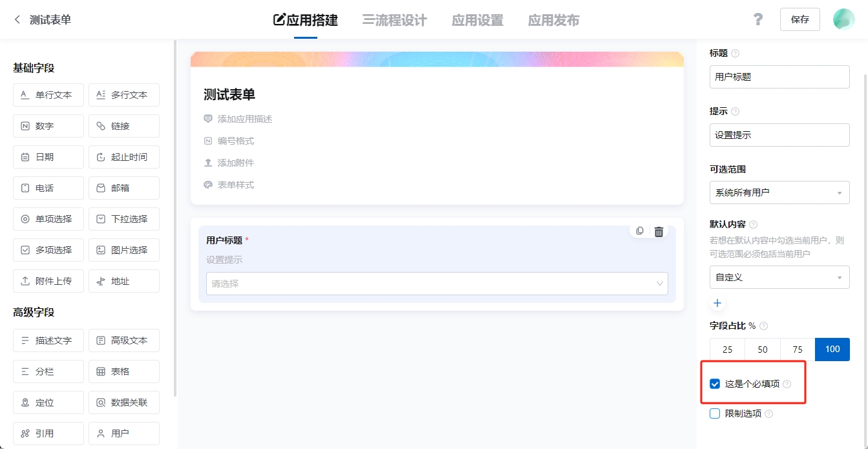Set 字段占比 to 50 percent

pyautogui.click(x=762, y=349)
